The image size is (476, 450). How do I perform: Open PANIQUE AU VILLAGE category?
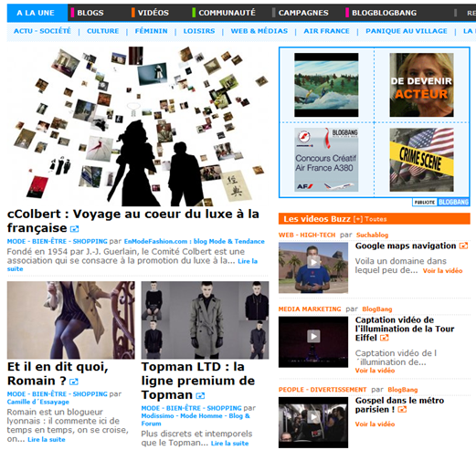pyautogui.click(x=407, y=31)
